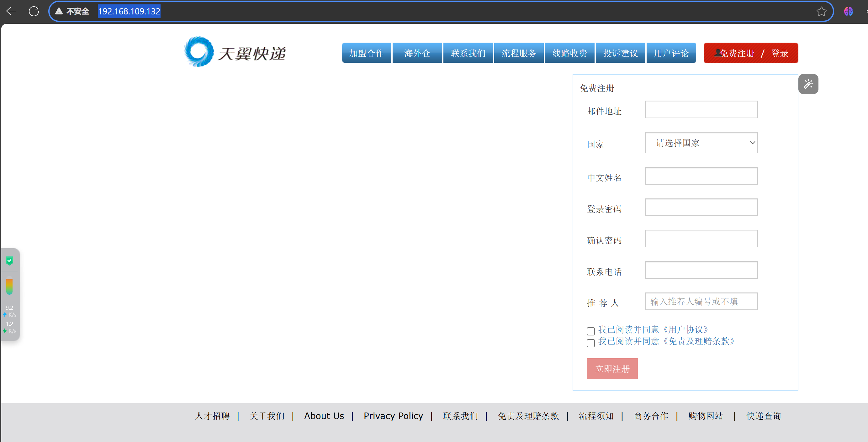
Task: Click the 邮件地址 email input field
Action: coord(701,109)
